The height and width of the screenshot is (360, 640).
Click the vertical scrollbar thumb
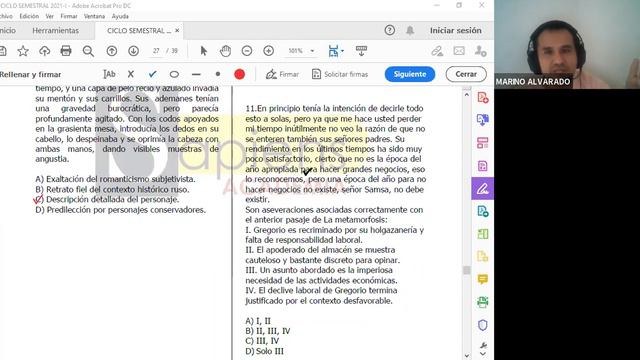[467, 270]
